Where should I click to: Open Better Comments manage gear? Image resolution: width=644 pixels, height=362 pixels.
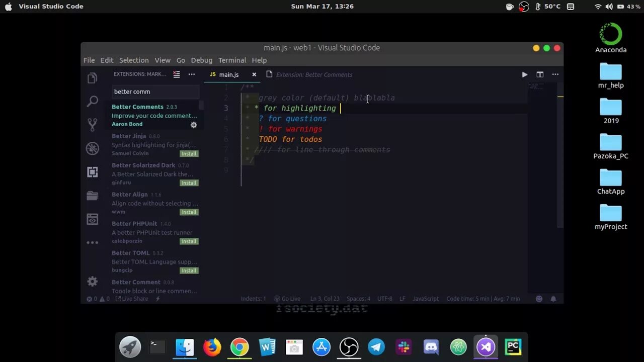[x=194, y=125]
